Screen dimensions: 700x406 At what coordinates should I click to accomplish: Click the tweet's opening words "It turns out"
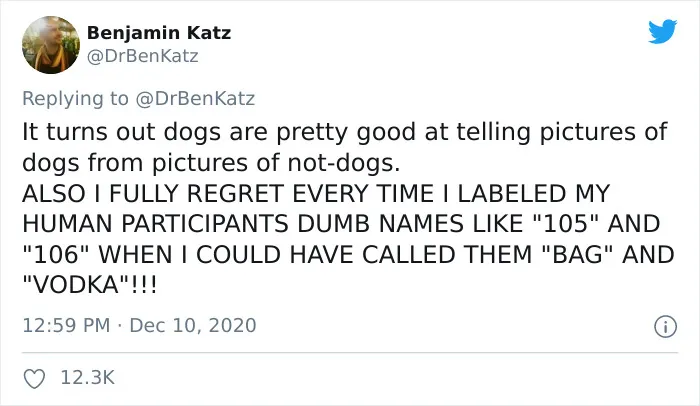tap(88, 132)
